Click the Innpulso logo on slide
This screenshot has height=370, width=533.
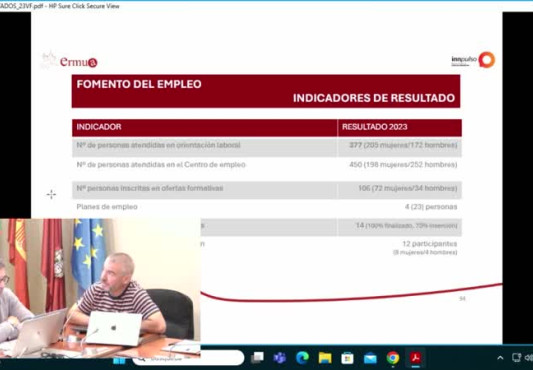coord(473,60)
